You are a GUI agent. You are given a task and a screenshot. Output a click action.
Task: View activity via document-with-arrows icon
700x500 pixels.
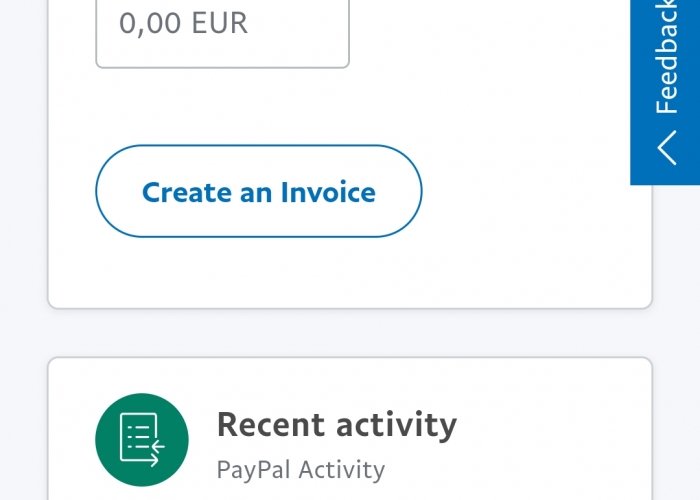click(142, 440)
